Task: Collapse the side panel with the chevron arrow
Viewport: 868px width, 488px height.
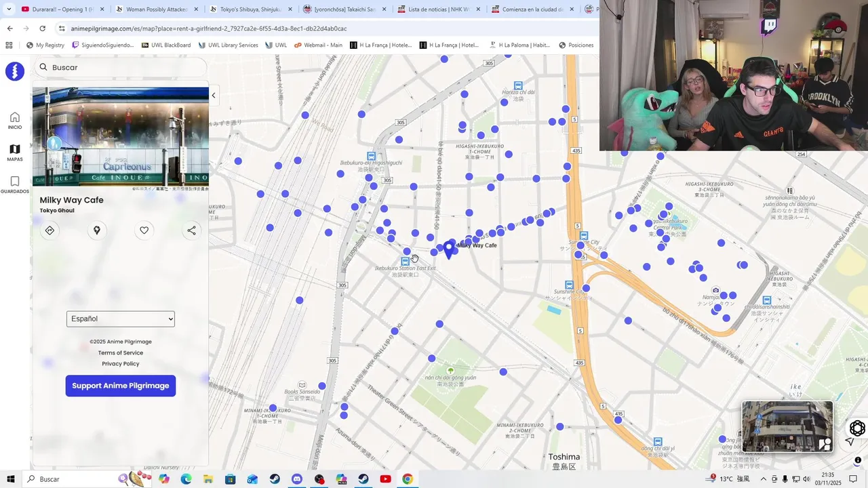Action: (x=214, y=96)
